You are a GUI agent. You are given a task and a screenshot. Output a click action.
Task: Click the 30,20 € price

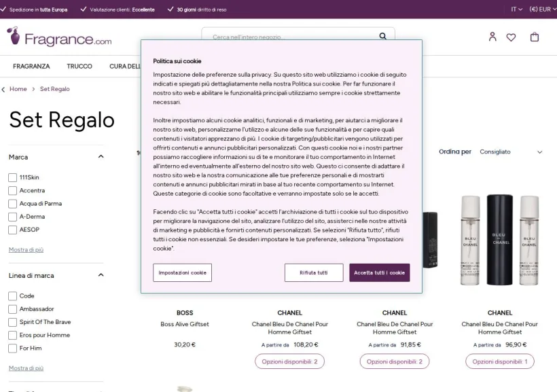pos(185,344)
